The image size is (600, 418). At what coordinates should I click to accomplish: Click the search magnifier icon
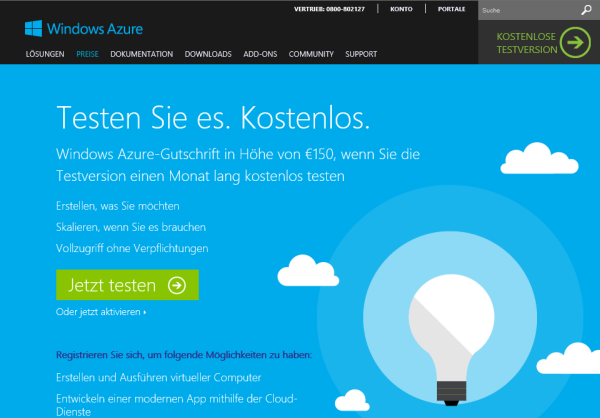click(586, 10)
